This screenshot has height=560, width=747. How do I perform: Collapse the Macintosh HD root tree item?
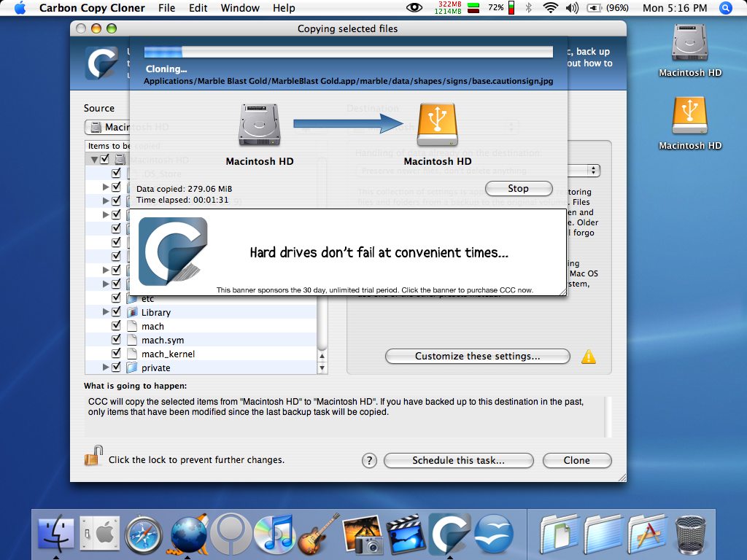tap(94, 160)
